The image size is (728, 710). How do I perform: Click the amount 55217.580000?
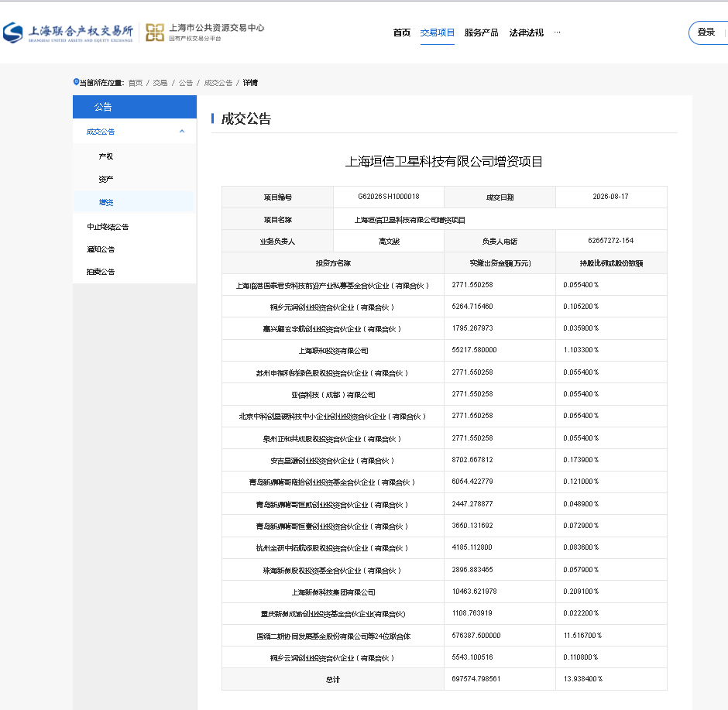[x=475, y=350]
